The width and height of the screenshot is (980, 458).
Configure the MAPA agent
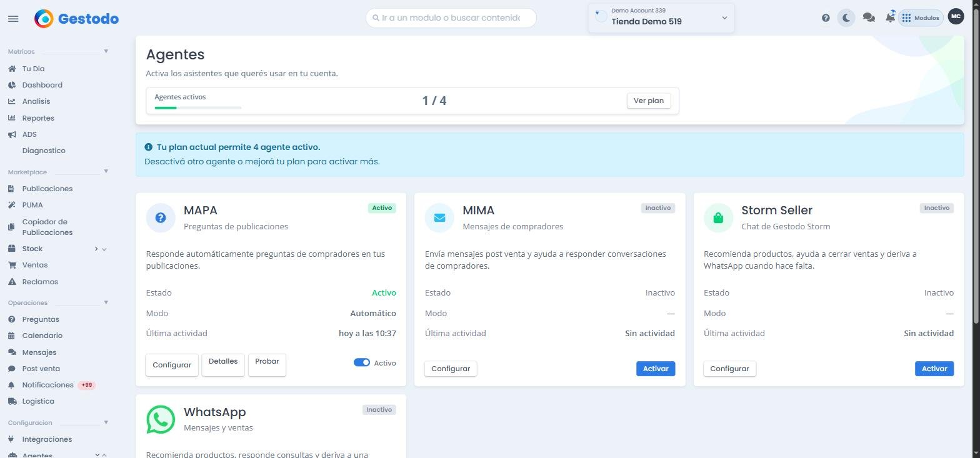172,365
